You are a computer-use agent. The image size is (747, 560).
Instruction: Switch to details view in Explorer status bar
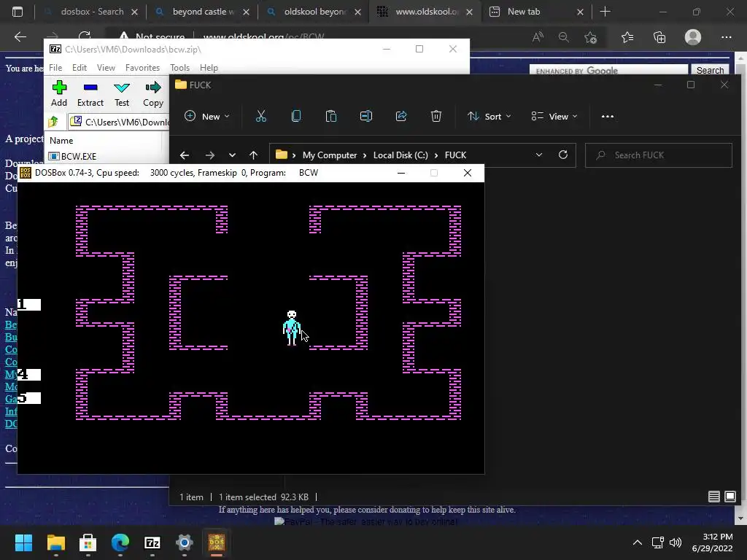713,497
